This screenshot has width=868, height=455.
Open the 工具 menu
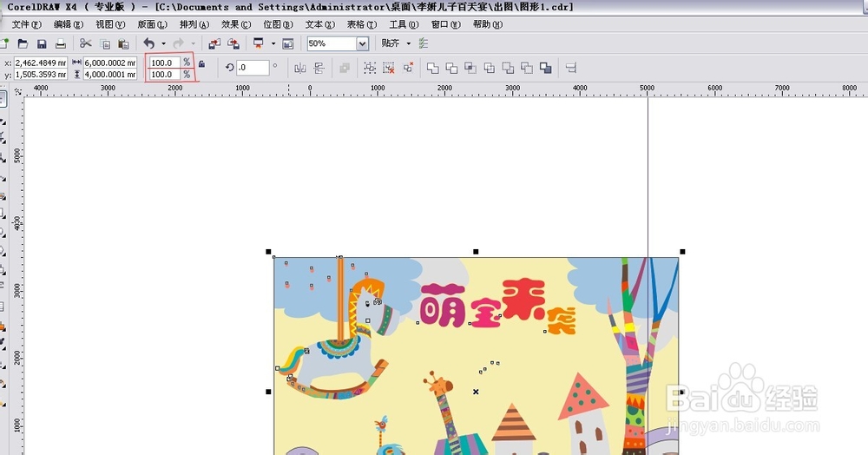[x=404, y=24]
